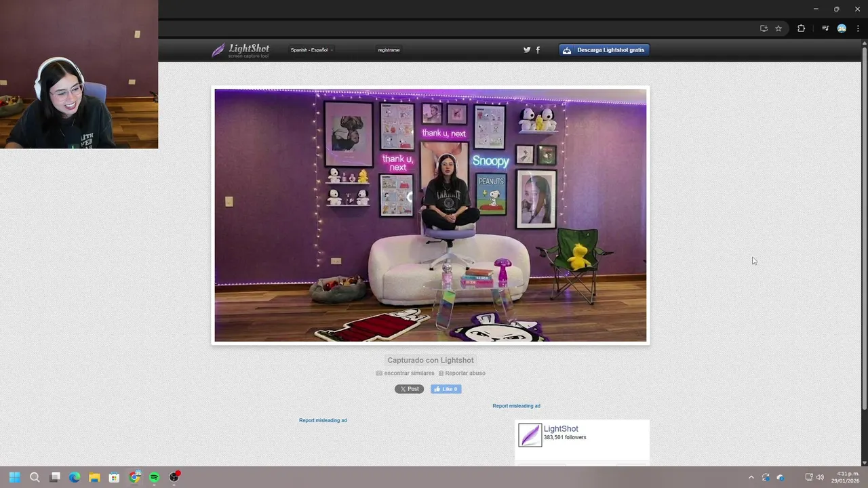Open the media controls music icon

pos(825,28)
